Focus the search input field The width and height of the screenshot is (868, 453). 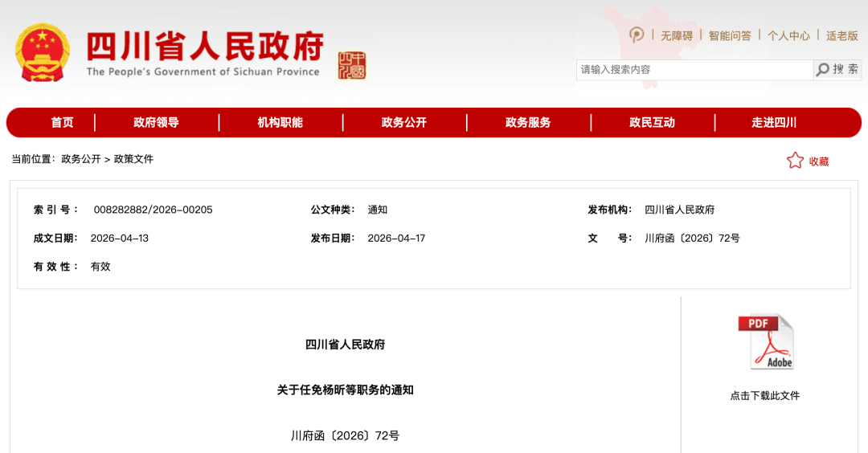click(x=694, y=70)
